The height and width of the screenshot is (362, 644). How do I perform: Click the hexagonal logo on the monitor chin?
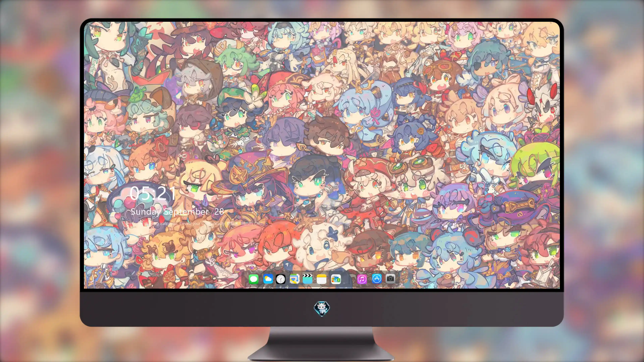(x=322, y=309)
